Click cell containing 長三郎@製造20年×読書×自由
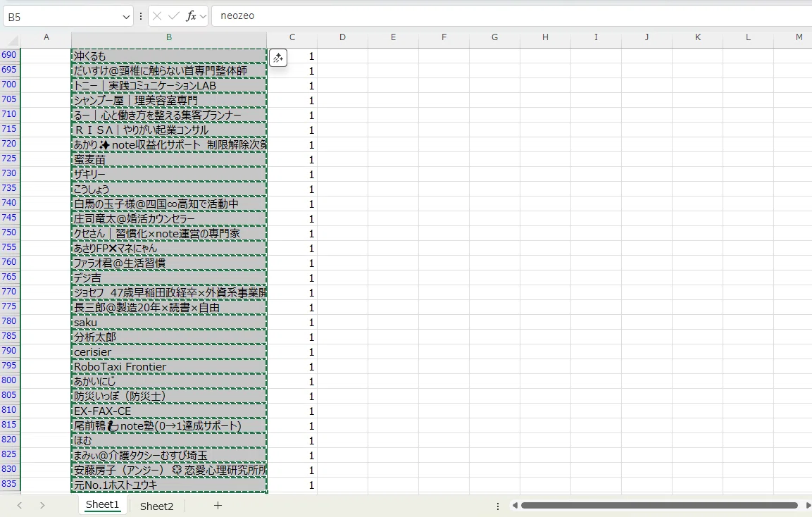Viewport: 812px width, 517px height. (x=169, y=308)
